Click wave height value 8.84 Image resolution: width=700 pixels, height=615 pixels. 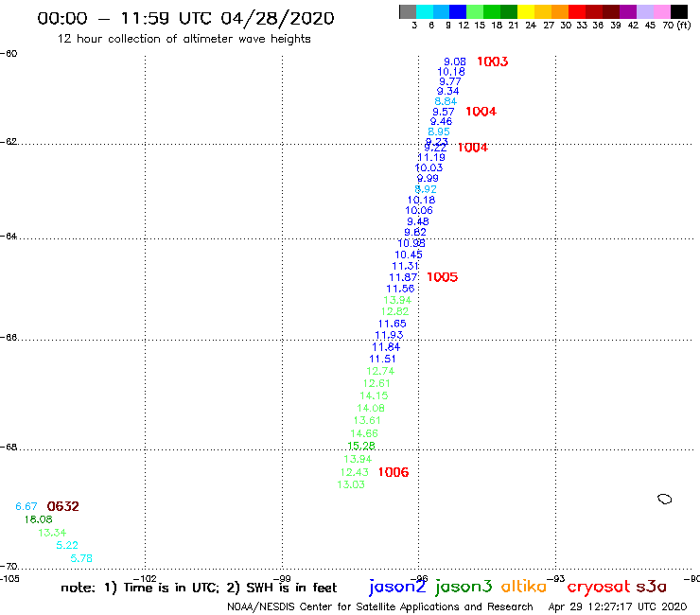tap(446, 101)
